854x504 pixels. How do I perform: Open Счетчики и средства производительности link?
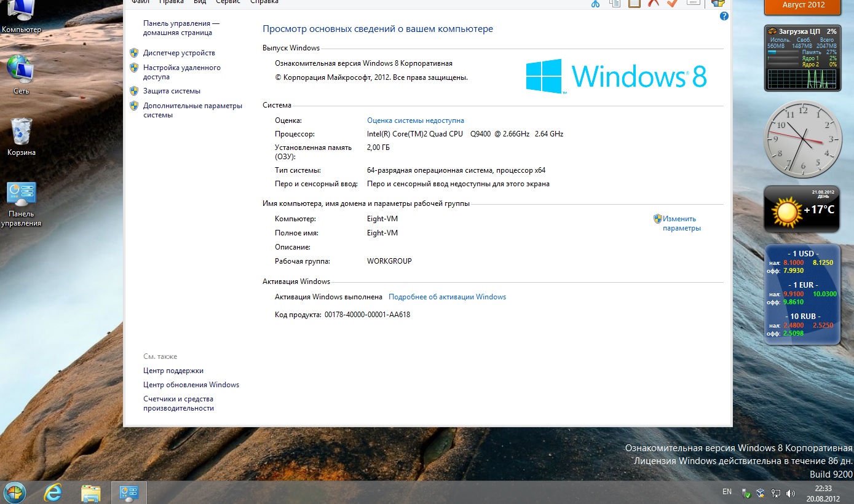pos(180,403)
